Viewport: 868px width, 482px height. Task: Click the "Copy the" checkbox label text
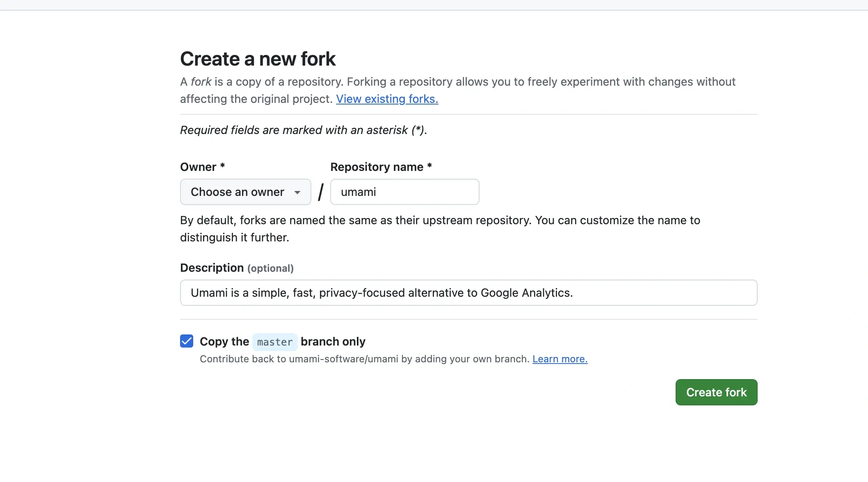(x=224, y=341)
